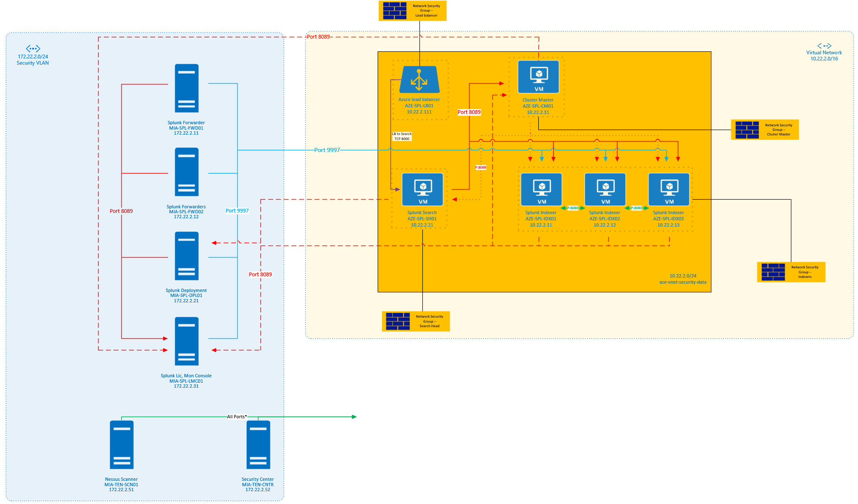Click the MIA-SPL-LMC01 172.22.2.31 label
Image resolution: width=858 pixels, height=504 pixels.
186,383
